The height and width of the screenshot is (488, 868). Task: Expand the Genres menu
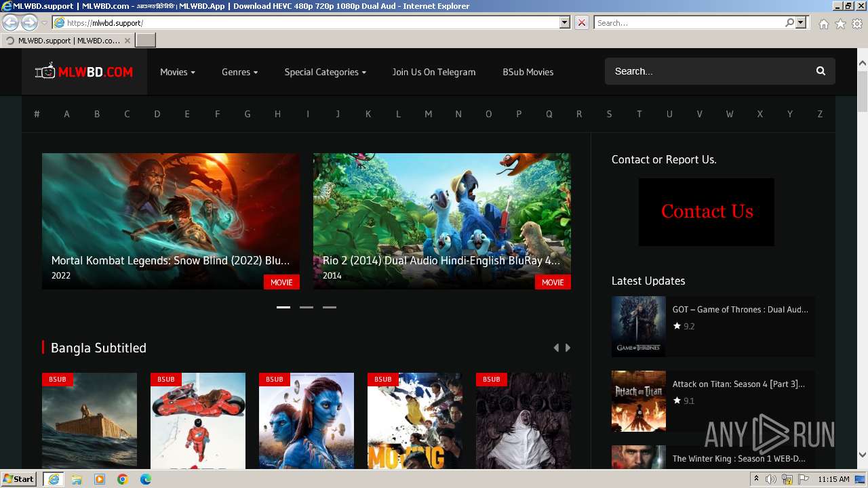(x=239, y=72)
